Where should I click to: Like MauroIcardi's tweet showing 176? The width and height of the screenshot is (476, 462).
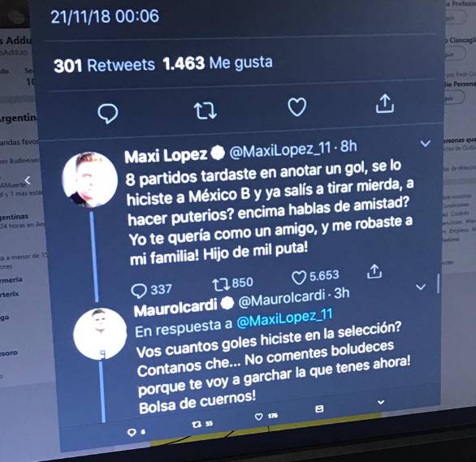click(258, 417)
